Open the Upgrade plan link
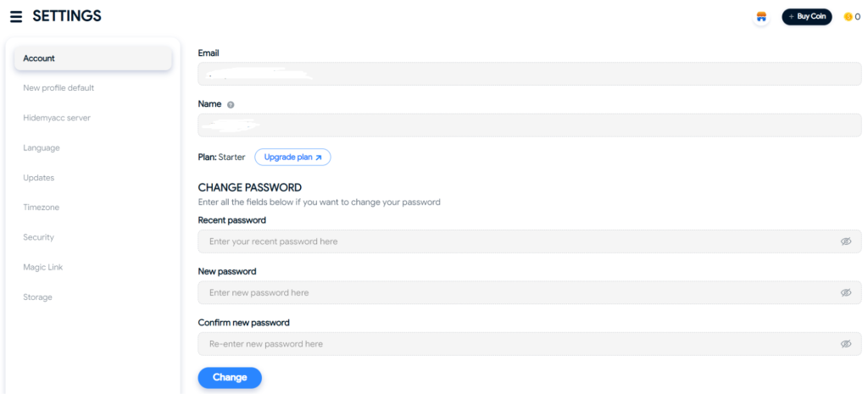This screenshot has height=394, width=868. (292, 157)
